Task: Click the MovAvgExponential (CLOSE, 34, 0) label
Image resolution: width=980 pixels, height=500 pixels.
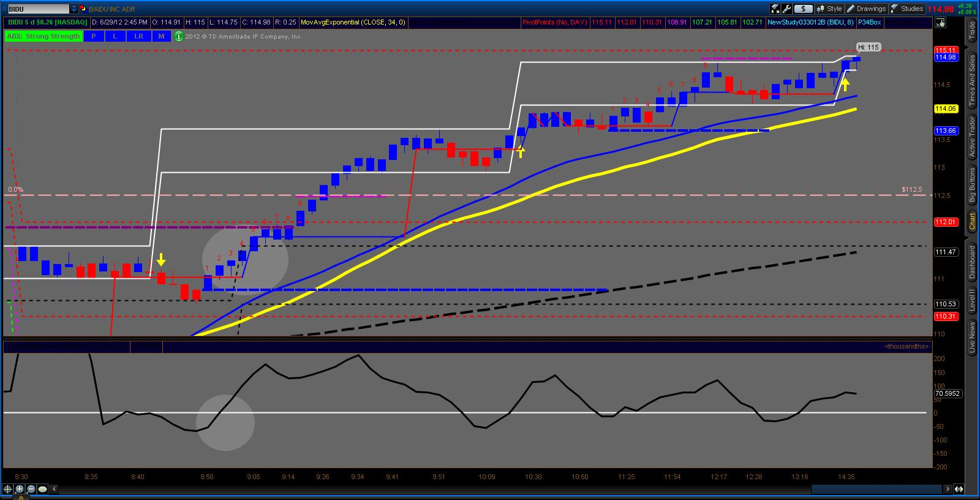Action: pos(353,22)
